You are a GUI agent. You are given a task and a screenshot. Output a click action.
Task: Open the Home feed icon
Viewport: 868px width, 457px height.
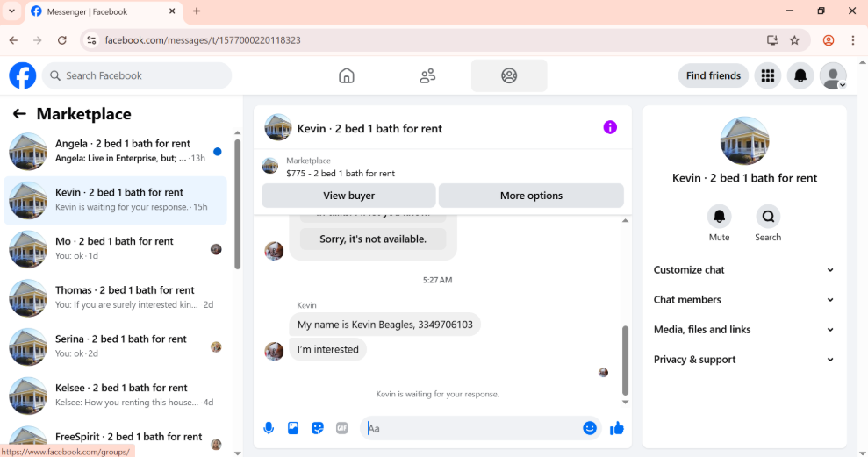347,75
